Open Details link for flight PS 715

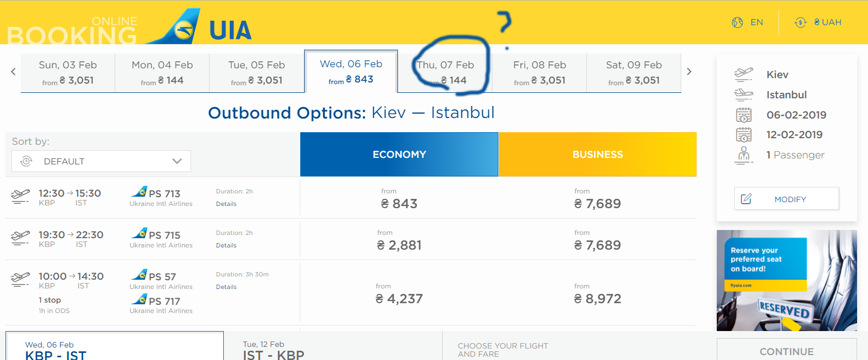click(x=226, y=245)
